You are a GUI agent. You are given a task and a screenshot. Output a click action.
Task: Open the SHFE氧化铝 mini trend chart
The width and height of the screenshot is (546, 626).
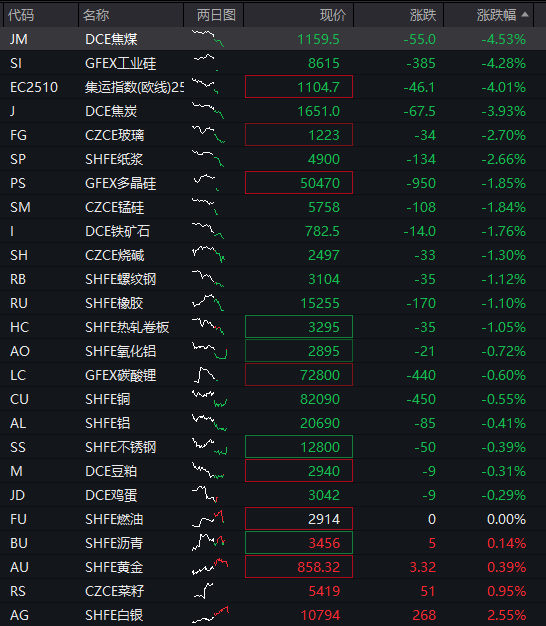(210, 351)
